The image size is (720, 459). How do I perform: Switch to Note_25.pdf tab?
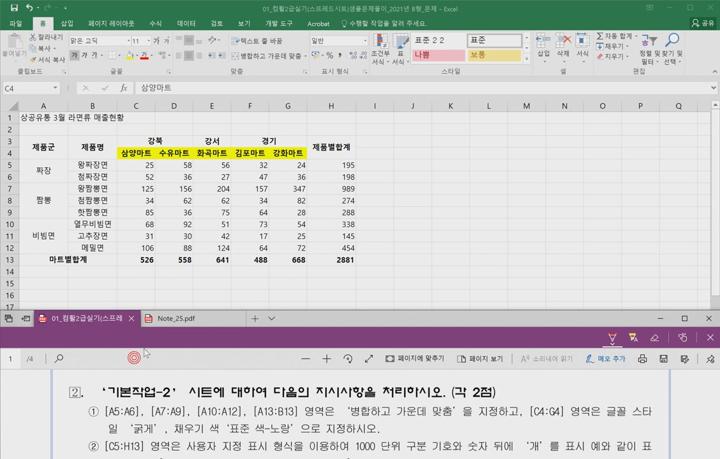[x=176, y=319]
